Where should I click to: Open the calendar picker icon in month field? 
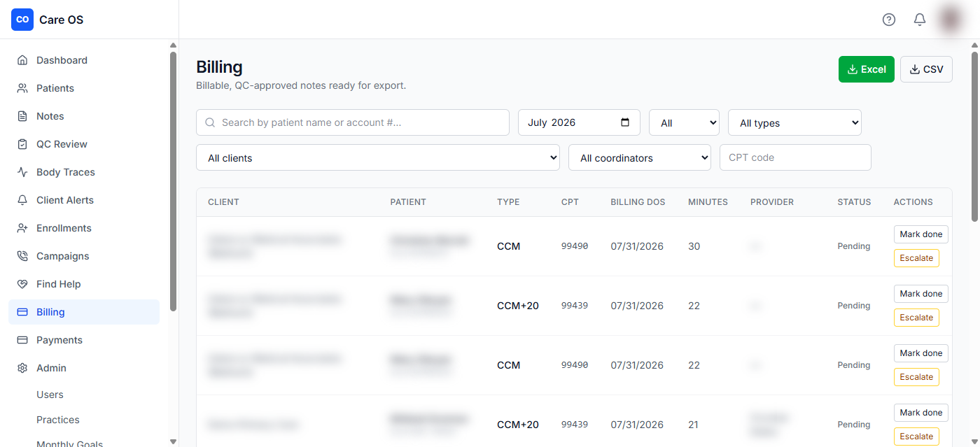click(x=625, y=122)
